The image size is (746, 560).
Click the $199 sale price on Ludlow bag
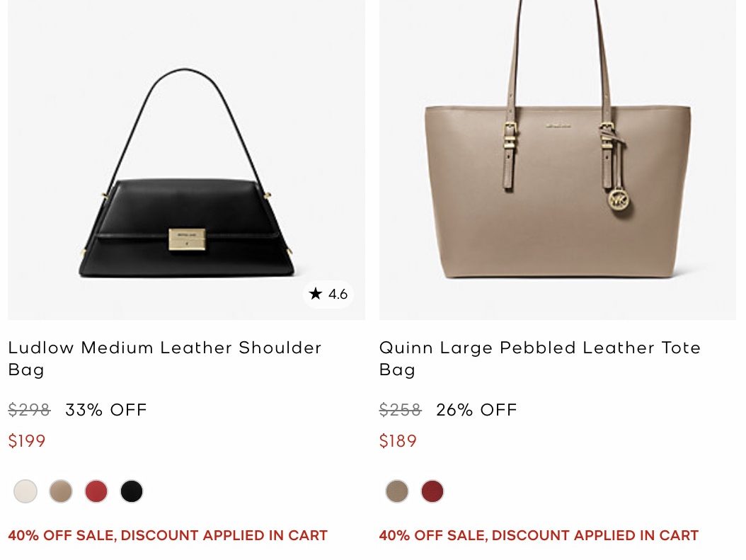[x=27, y=441]
